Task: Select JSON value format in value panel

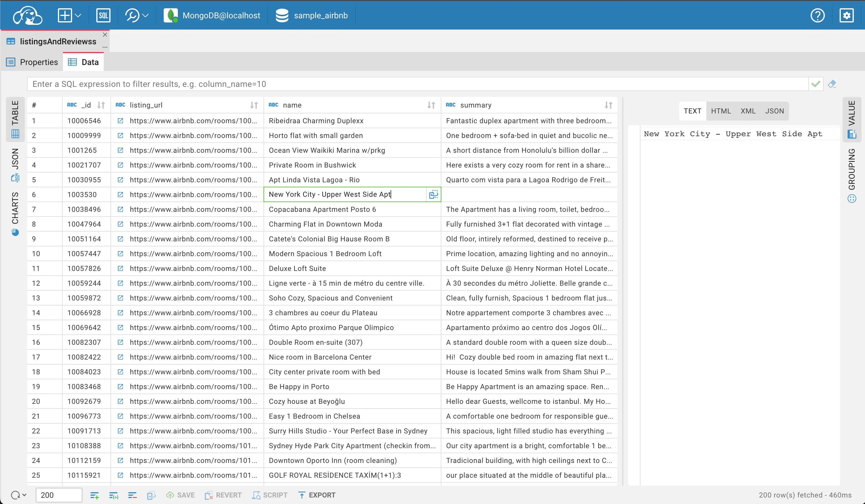Action: (x=774, y=111)
